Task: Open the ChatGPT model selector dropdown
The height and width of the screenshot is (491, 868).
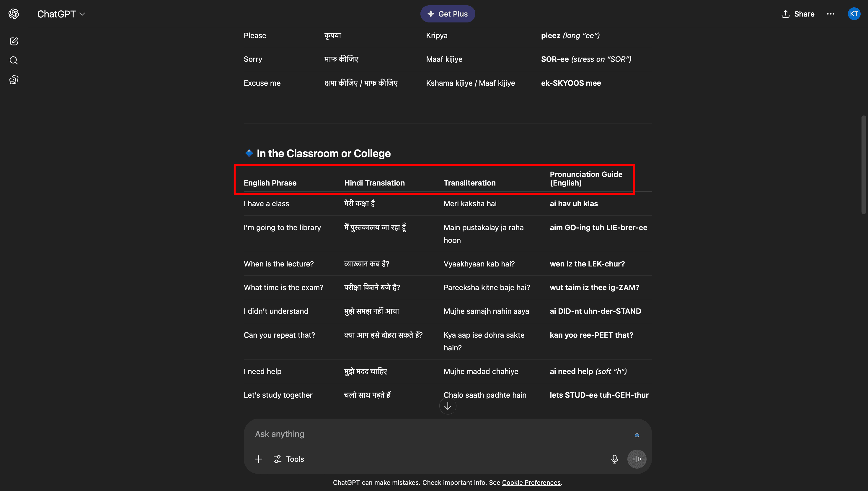Action: coord(61,14)
